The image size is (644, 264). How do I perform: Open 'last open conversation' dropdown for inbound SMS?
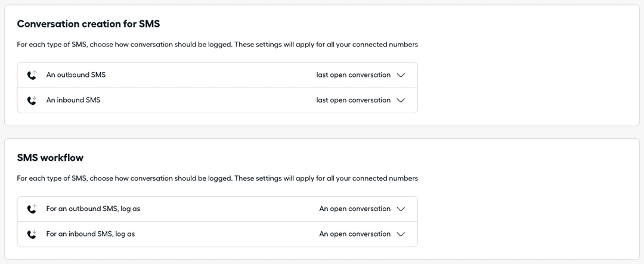[353, 100]
